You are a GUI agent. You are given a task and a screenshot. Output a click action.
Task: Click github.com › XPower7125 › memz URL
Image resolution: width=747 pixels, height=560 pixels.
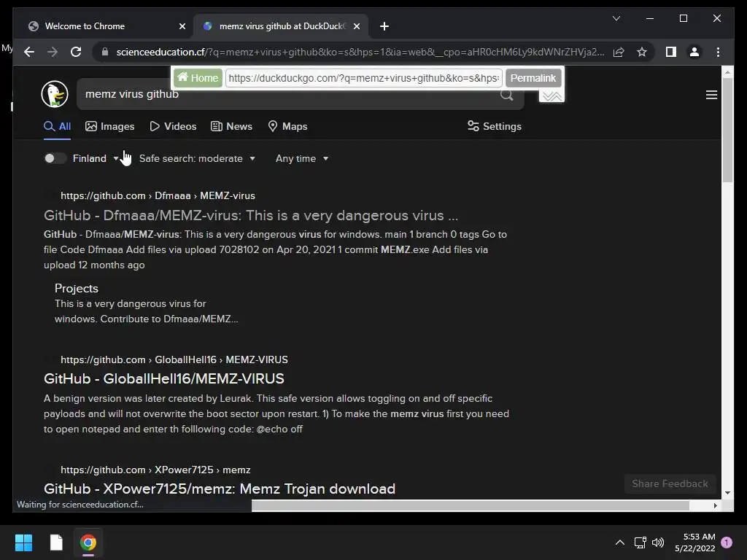tap(155, 470)
